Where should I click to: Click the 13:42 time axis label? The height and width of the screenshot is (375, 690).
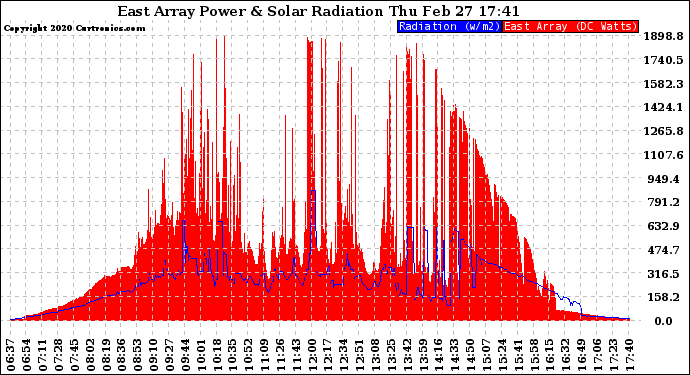coord(407,355)
